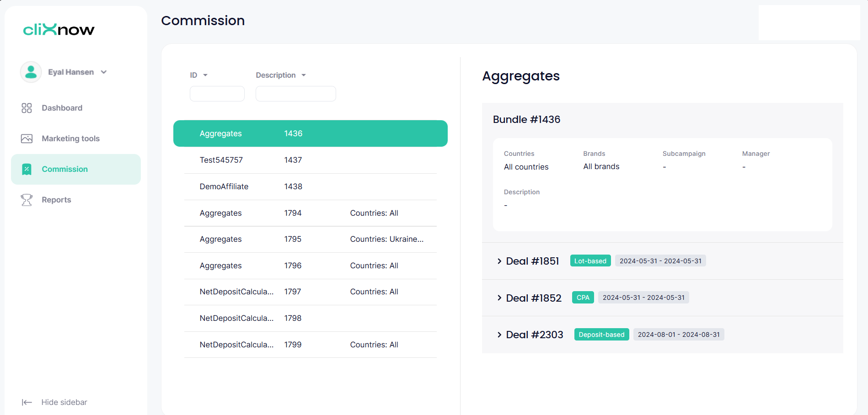Click the Dashboard grid icon
Viewport: 868px width, 415px height.
27,108
